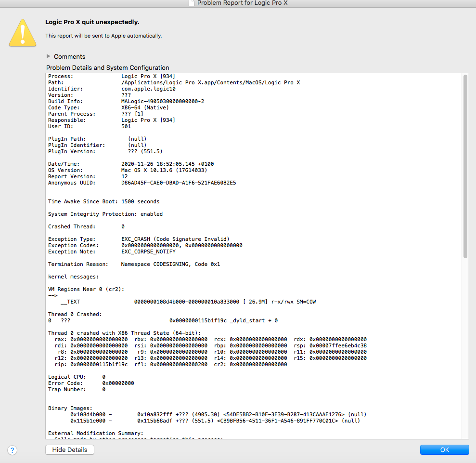Click the 'External Modification Summary:' line

click(x=96, y=433)
